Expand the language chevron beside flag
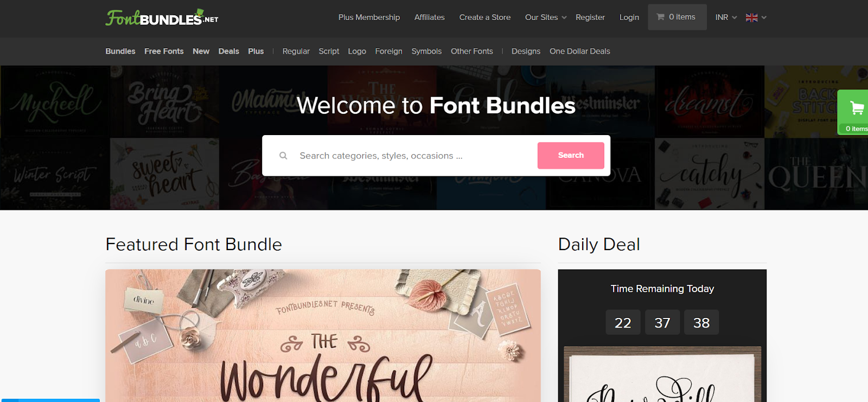 (764, 17)
